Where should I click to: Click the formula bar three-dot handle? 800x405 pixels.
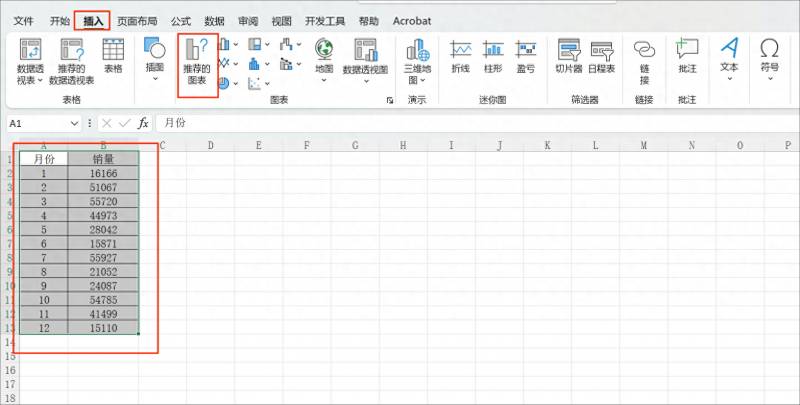[90, 123]
